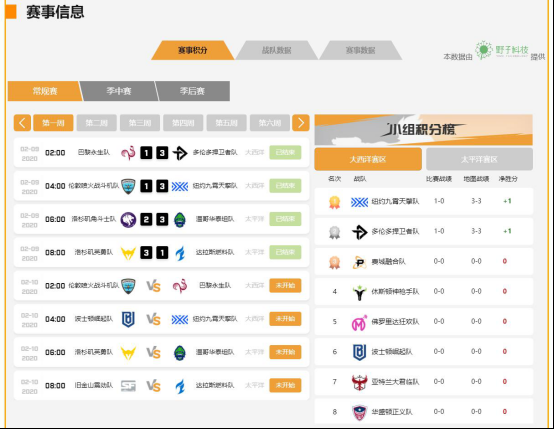This screenshot has width=554, height=429.
Task: Click the 已结束 status of 02-09 04:00 match
Action: [285, 186]
